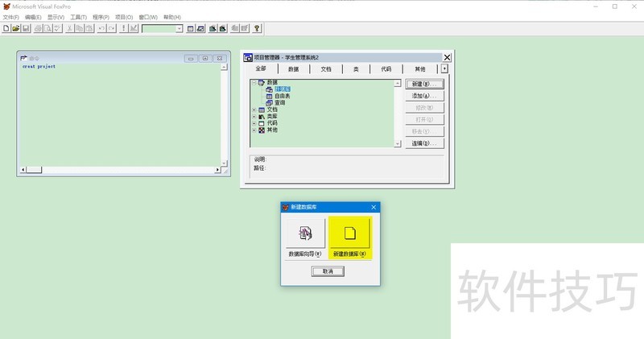Switch to the 代码 tab in Project Manager
Viewport: 644px width, 339px height.
tap(386, 69)
